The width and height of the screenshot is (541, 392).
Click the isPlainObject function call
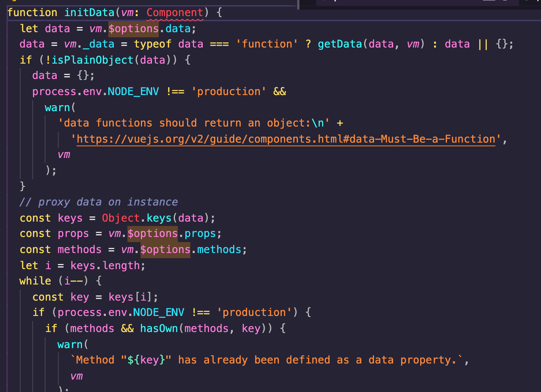coord(92,60)
